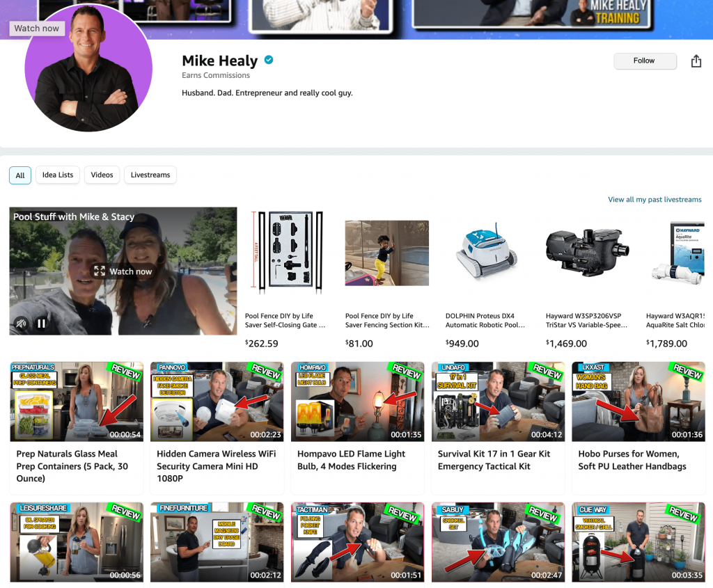Play the Survival Kit 17 in 1 review

coord(497,402)
